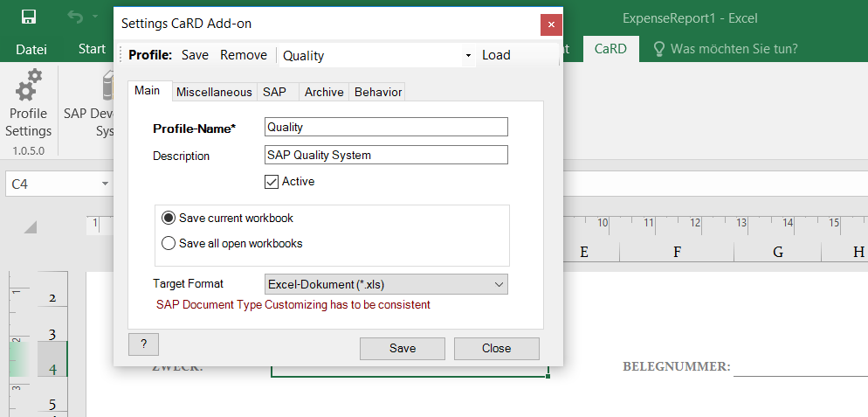This screenshot has height=417, width=868.
Task: Click the undo arrow in Excel title bar
Action: click(75, 17)
